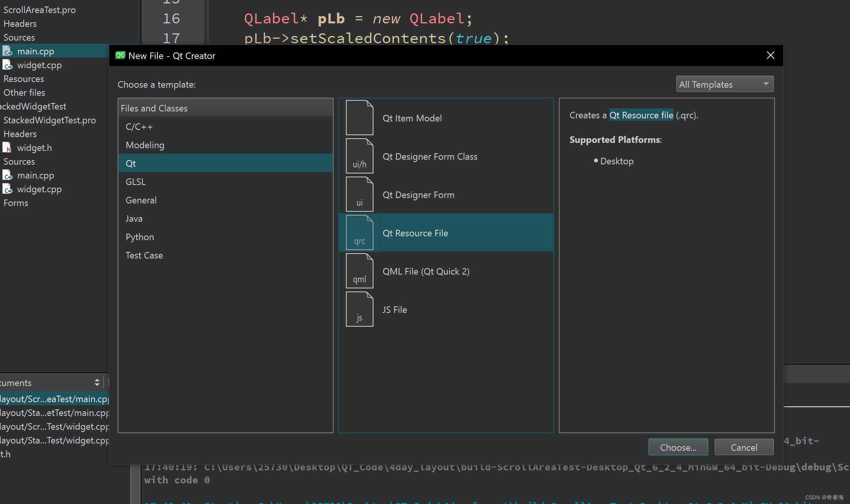Select the C/C++ template category
850x504 pixels.
pos(139,127)
